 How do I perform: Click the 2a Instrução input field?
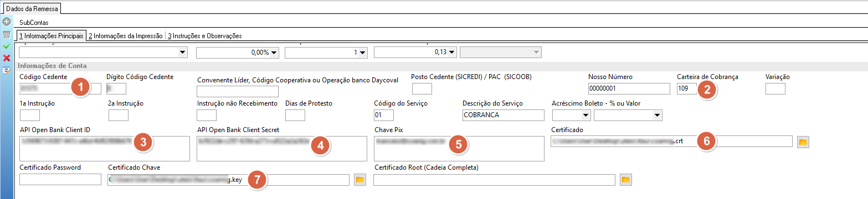119,115
